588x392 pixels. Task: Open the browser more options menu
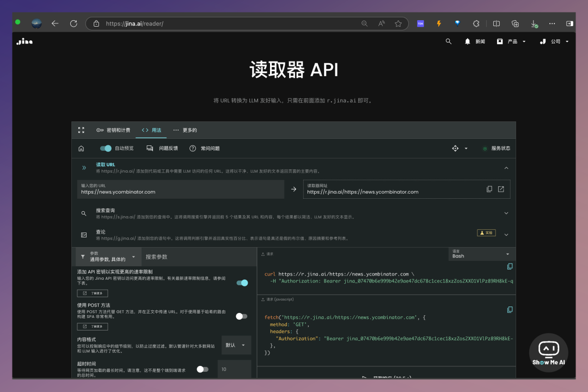(552, 23)
